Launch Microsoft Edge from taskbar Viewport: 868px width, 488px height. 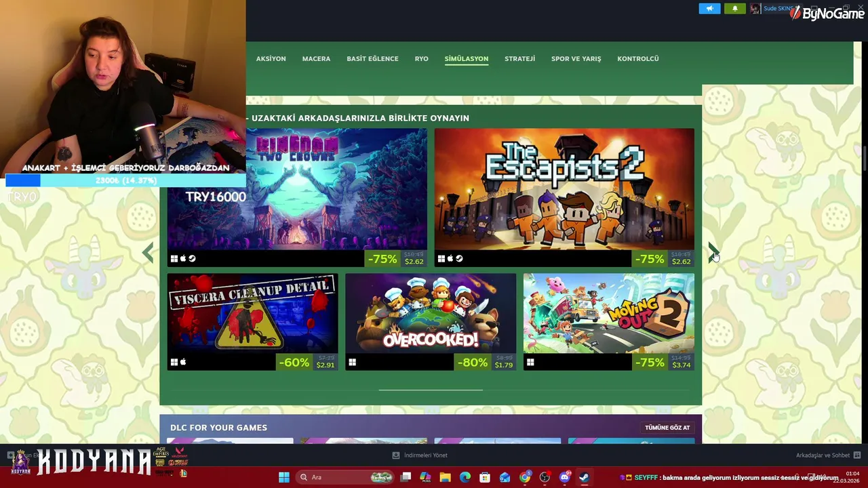coord(465,477)
